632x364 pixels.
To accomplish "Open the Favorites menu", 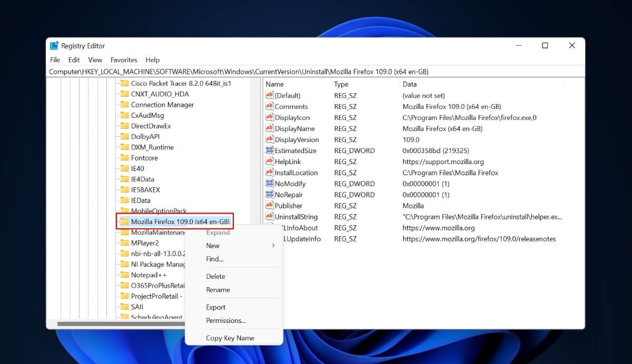I will (x=124, y=59).
